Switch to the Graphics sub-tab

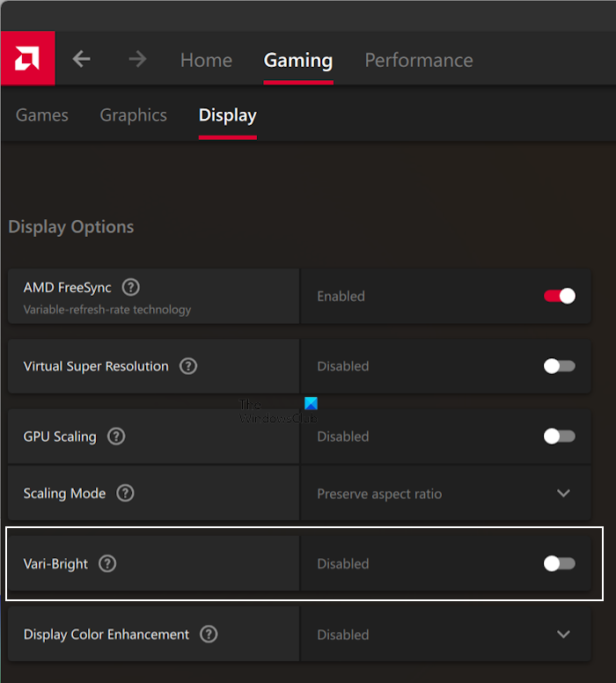(134, 115)
